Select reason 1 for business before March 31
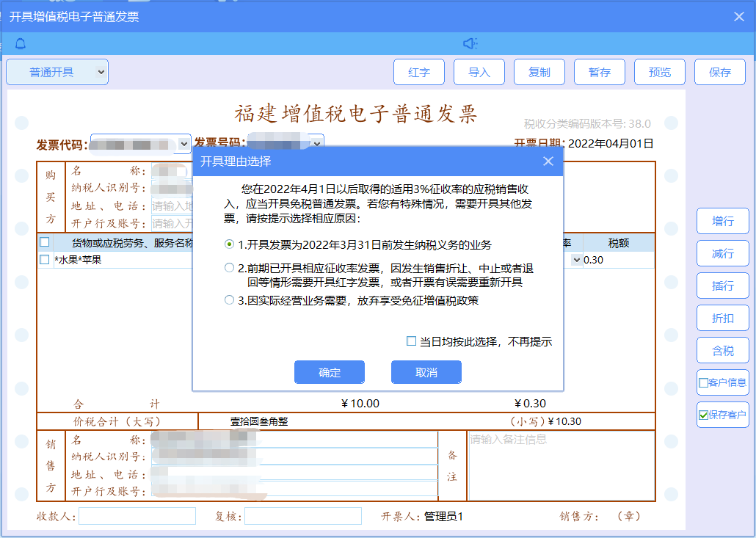 [230, 244]
